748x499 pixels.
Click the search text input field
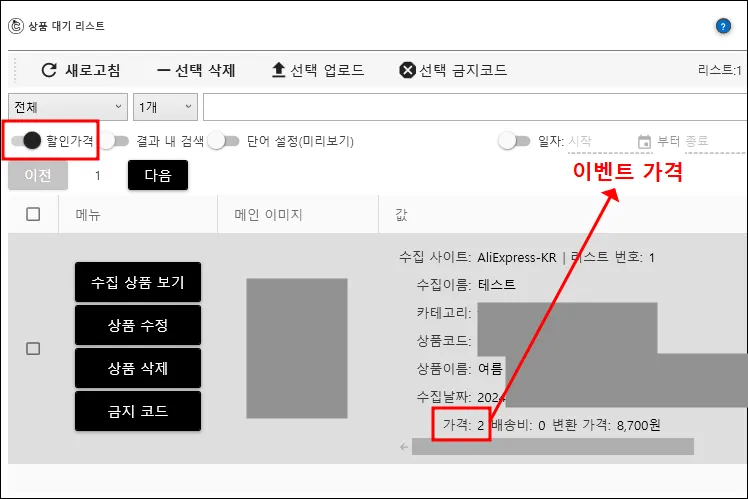475,107
